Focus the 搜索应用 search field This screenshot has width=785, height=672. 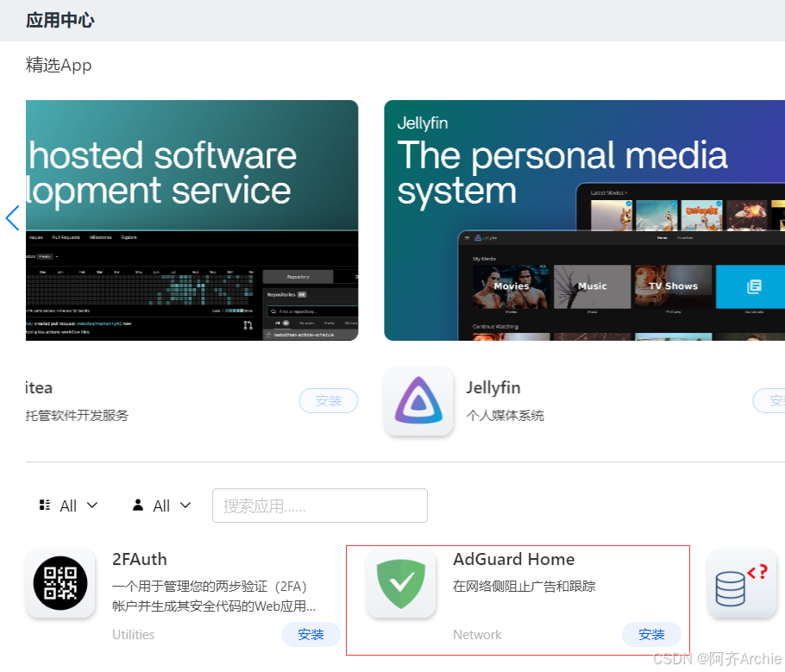(319, 506)
